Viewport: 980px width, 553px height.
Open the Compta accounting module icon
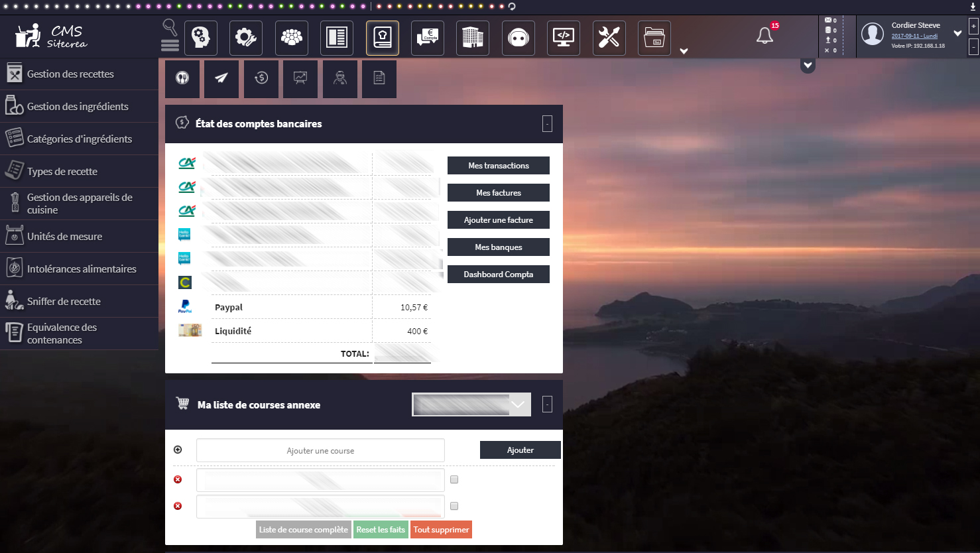point(428,38)
